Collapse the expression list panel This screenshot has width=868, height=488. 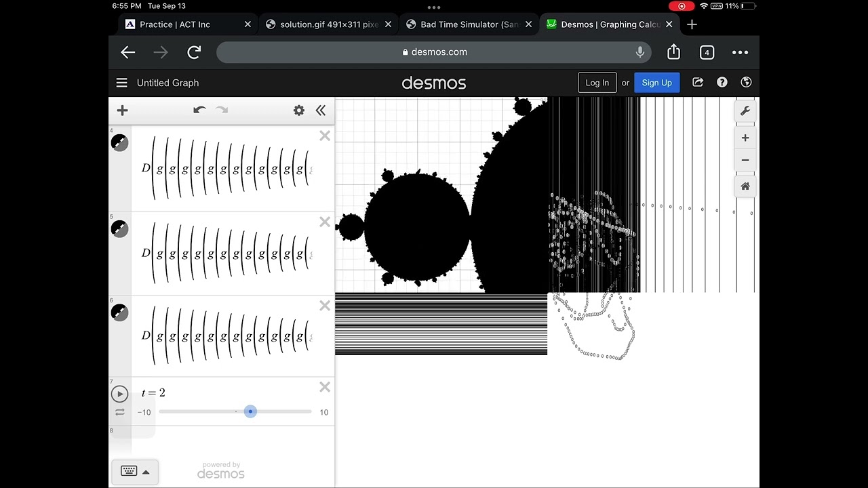(321, 110)
